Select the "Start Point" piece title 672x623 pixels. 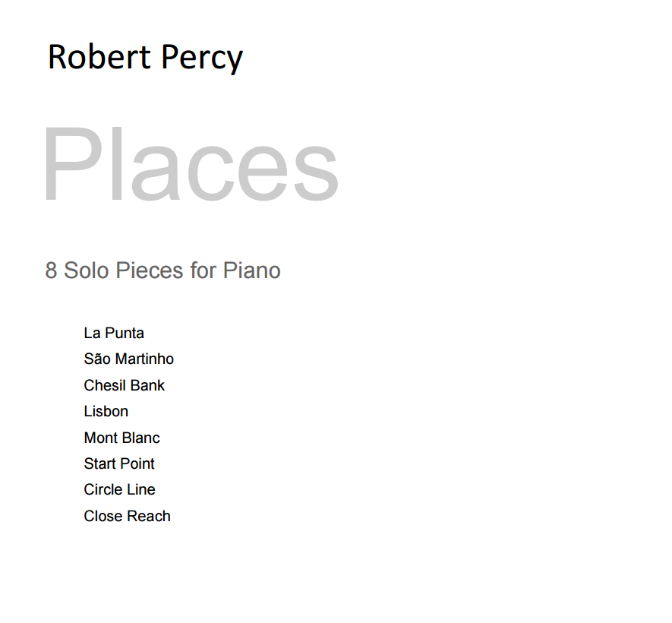119,463
